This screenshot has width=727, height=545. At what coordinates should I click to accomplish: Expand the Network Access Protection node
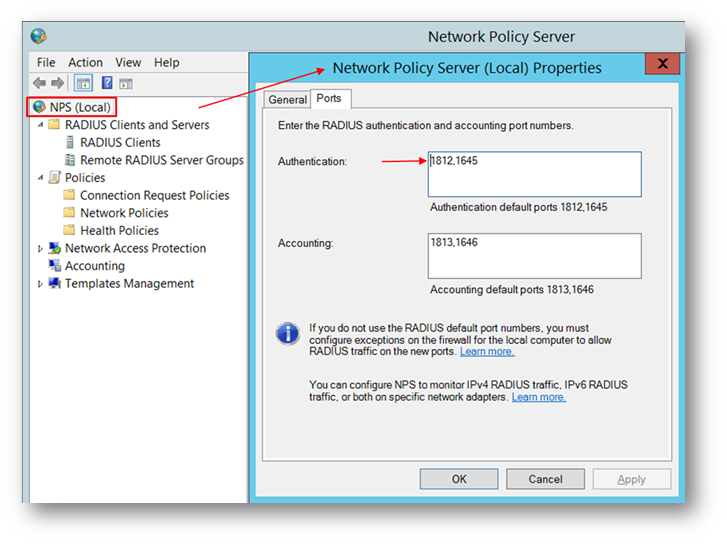(x=40, y=249)
